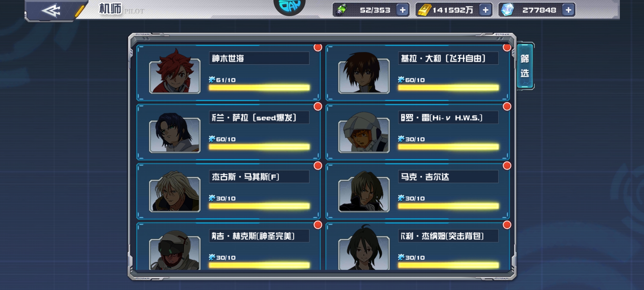Open the 筛选 filter panel
This screenshot has height=290, width=644.
(525, 66)
